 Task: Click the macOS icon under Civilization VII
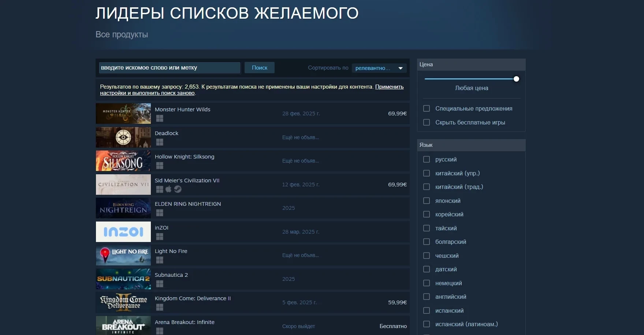pyautogui.click(x=168, y=189)
